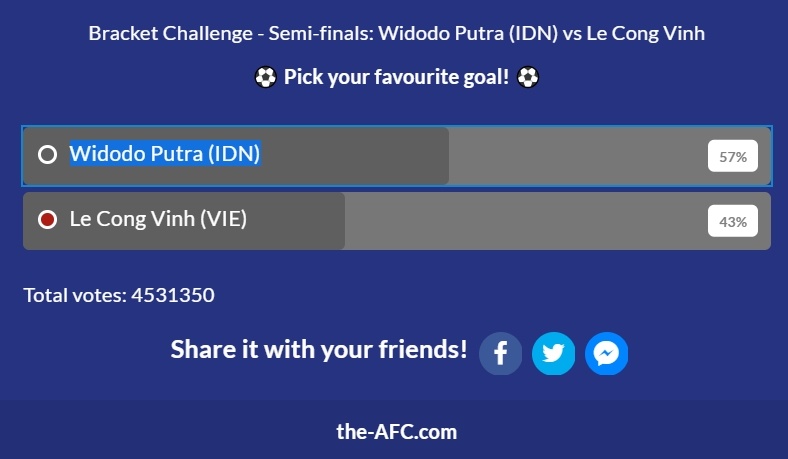Share via the Messenger icon
788x459 pixels.
606,353
